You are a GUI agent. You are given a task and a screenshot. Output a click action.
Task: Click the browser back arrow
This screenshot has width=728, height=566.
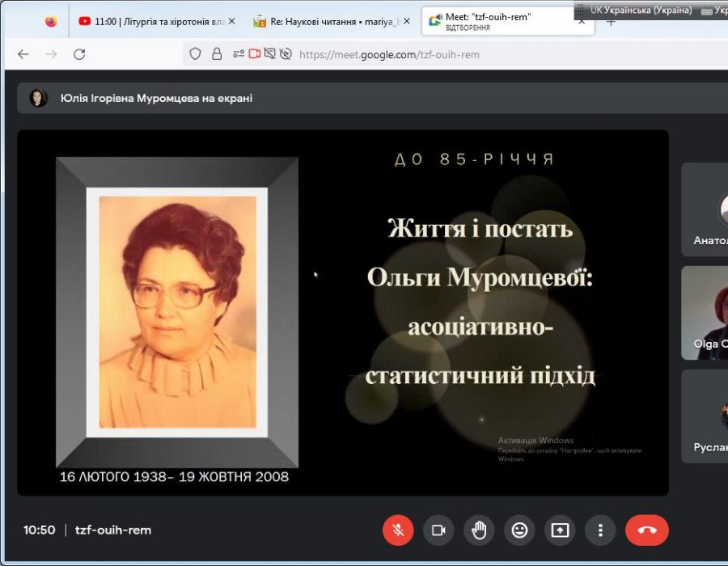pyautogui.click(x=23, y=54)
